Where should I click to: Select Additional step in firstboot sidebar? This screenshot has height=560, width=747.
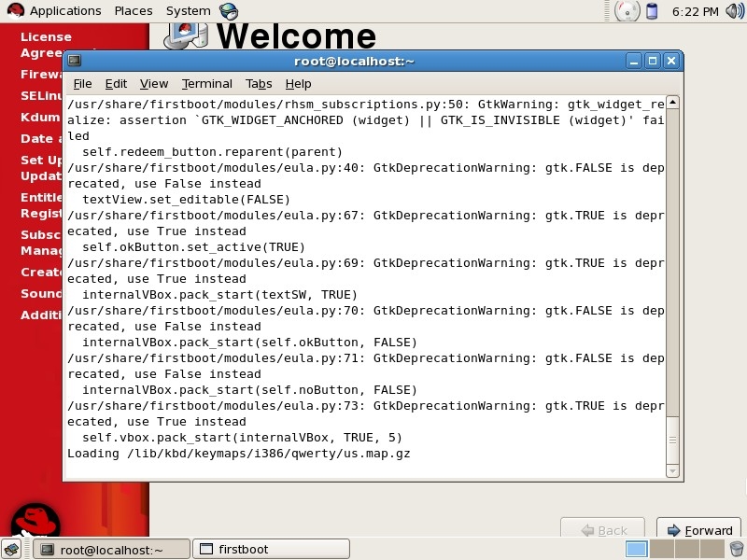[x=41, y=315]
